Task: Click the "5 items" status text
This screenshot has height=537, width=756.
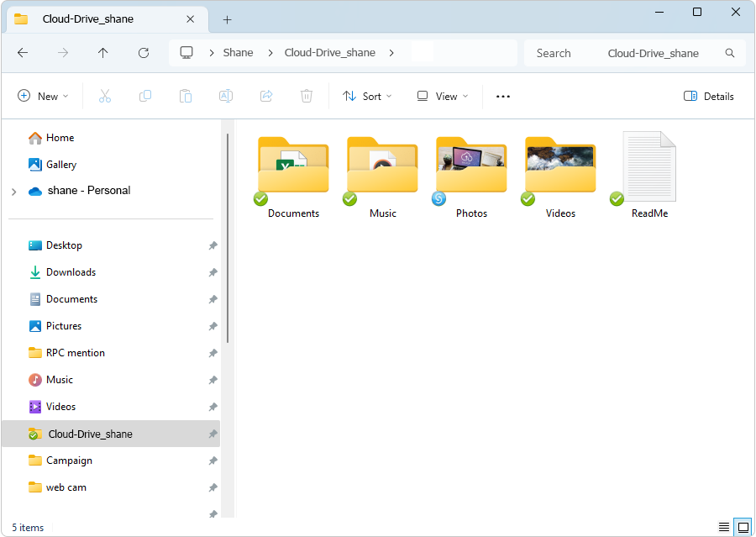Action: pos(28,528)
